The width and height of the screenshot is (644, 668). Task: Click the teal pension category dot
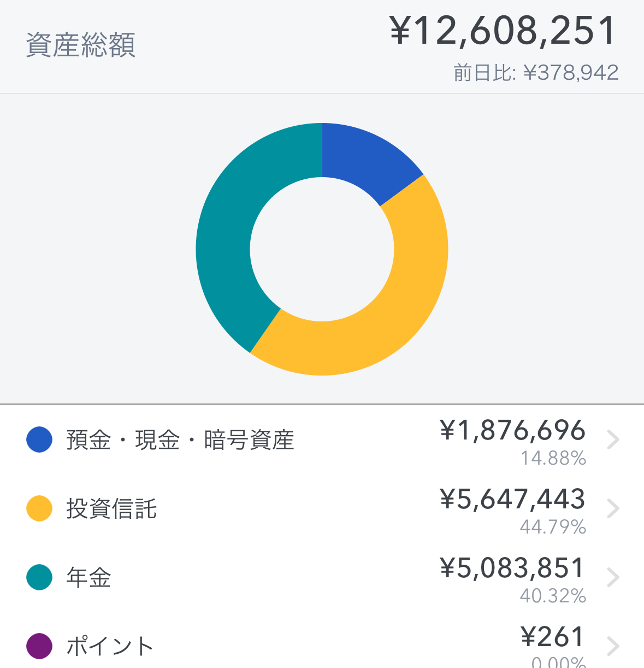(39, 577)
